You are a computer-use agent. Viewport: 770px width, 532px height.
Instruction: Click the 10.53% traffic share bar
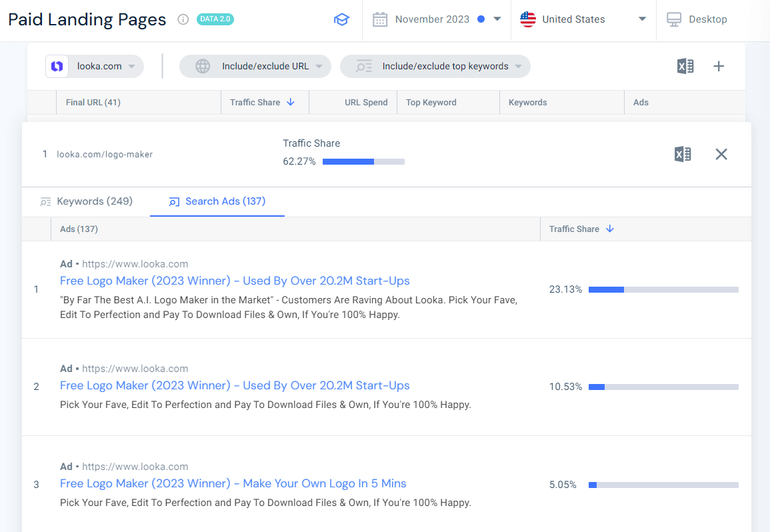coord(663,387)
